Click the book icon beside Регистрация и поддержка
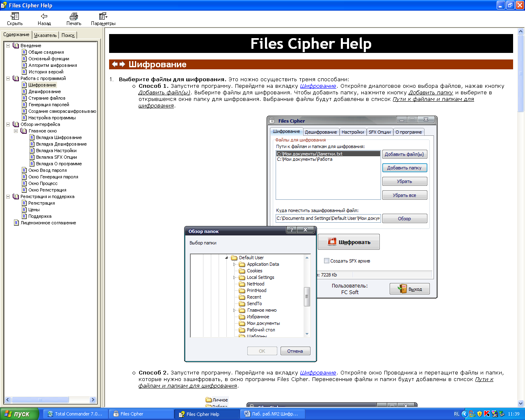Image resolution: width=525 pixels, height=420 pixels. [x=16, y=196]
